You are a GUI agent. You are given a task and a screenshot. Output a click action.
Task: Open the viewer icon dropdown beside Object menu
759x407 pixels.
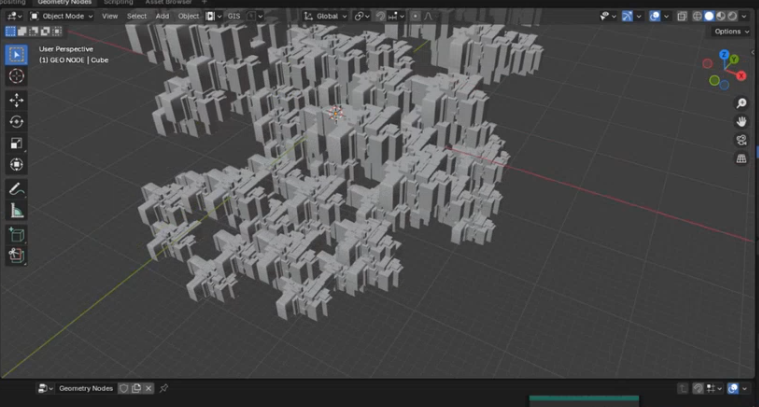(x=213, y=16)
